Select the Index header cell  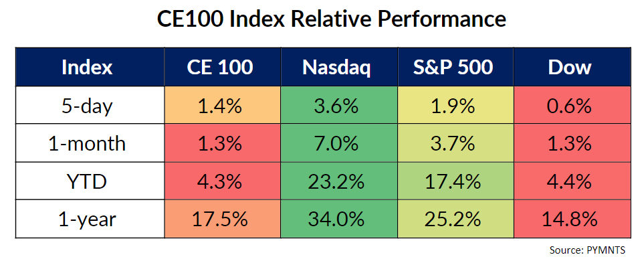(90, 67)
